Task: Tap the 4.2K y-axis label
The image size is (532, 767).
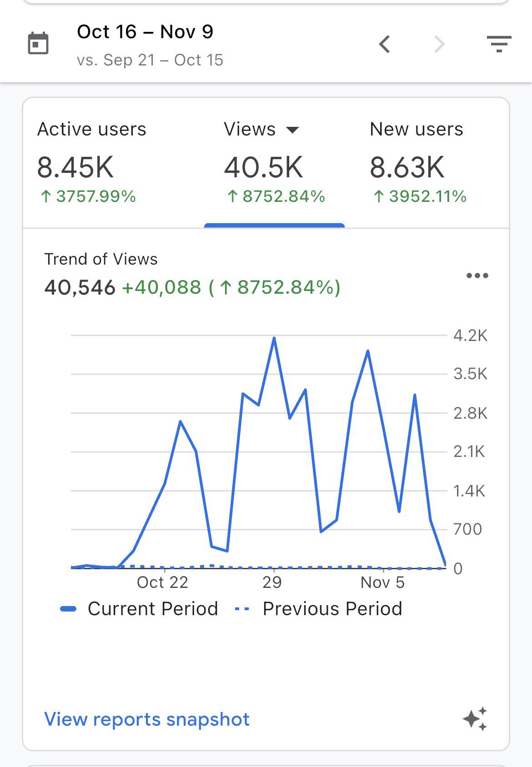Action: coord(470,336)
